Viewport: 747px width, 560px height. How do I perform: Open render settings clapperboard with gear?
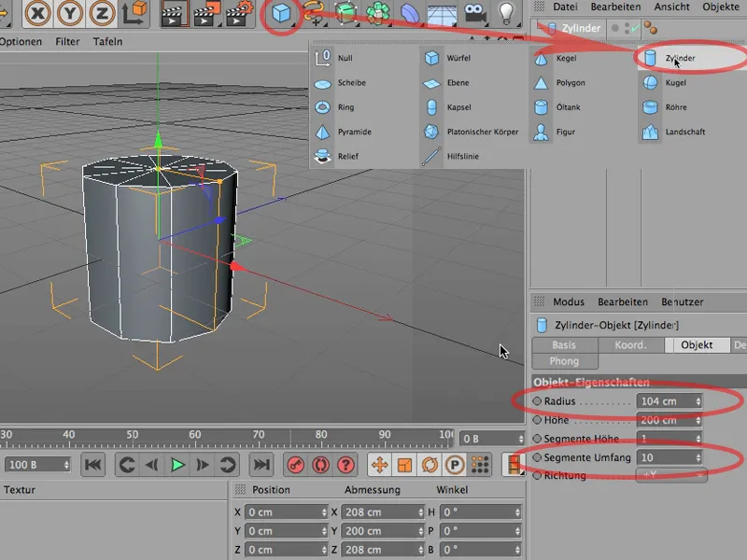pos(239,14)
